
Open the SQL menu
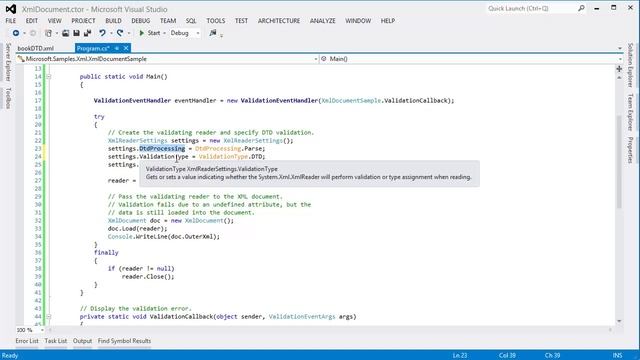pyautogui.click(x=191, y=21)
